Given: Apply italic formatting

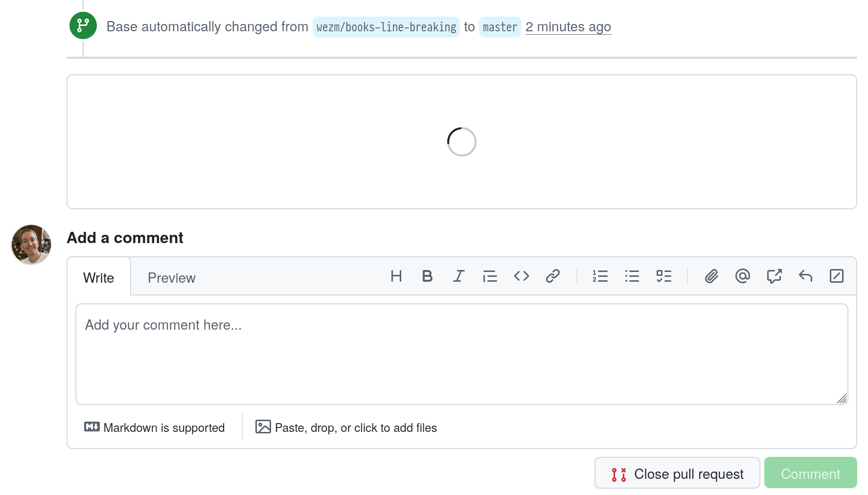Looking at the screenshot, I should tap(458, 276).
